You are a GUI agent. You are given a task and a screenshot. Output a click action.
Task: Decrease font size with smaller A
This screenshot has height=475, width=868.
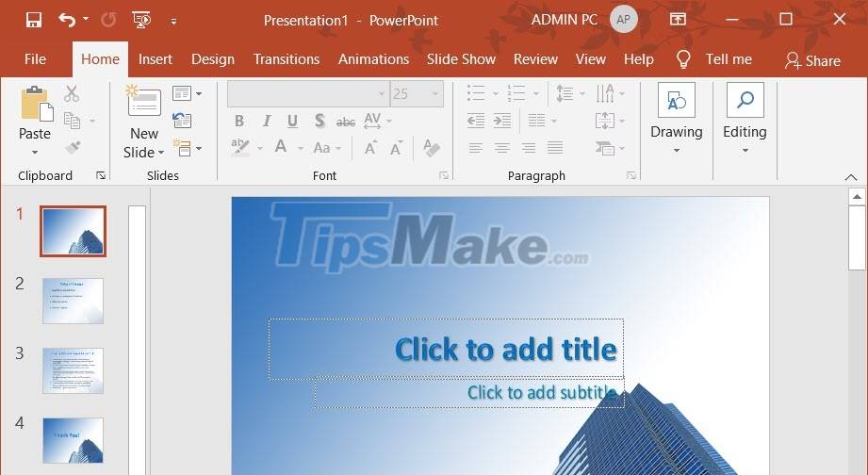point(397,148)
